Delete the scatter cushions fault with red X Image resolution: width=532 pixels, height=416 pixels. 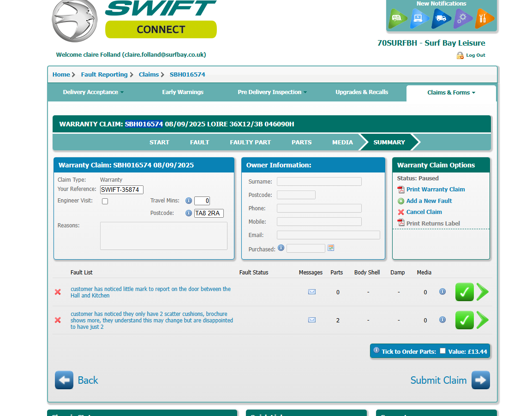[x=58, y=320]
